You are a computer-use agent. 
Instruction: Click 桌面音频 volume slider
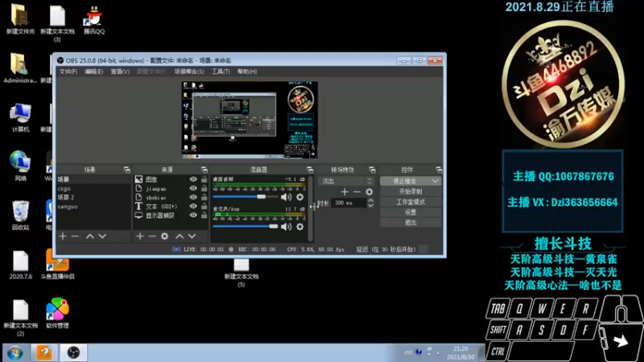point(246,197)
